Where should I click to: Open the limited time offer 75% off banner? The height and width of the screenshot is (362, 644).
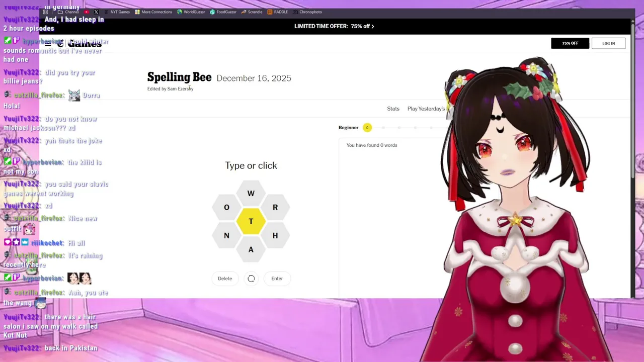[x=334, y=26]
